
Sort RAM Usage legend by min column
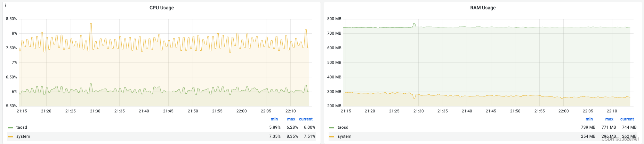(589, 119)
